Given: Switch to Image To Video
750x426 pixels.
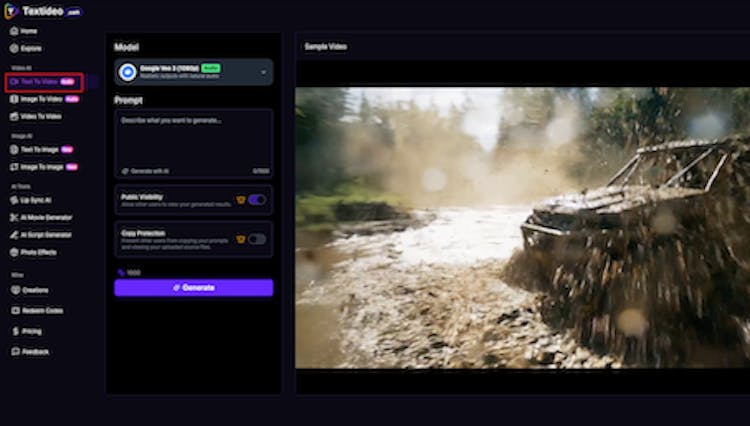Looking at the screenshot, I should pyautogui.click(x=41, y=99).
